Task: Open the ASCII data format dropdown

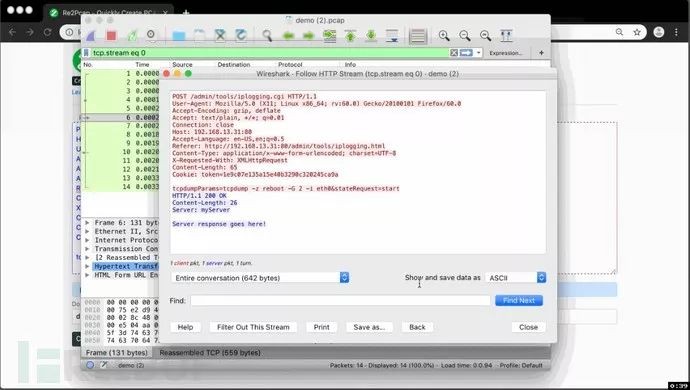Action: (x=515, y=278)
